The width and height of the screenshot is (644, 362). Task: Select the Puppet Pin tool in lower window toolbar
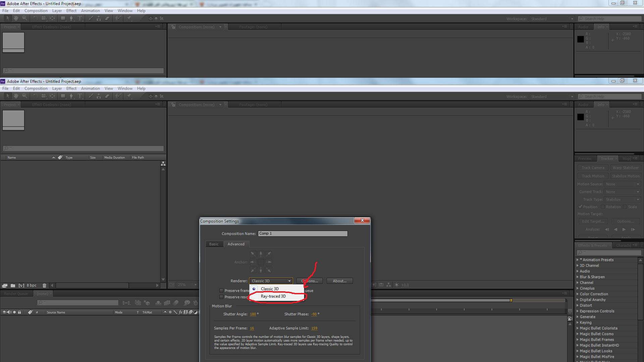point(129,96)
